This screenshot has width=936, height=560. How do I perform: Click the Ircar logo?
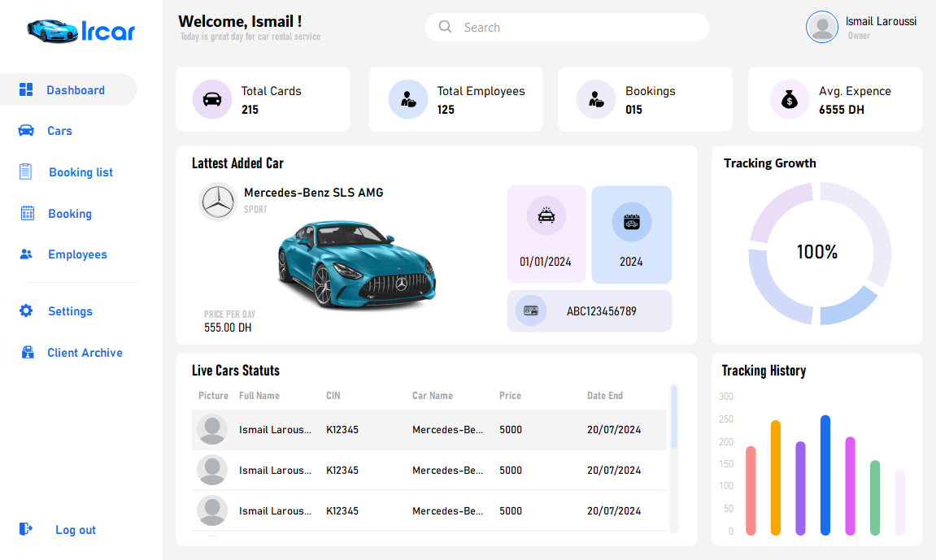pyautogui.click(x=81, y=31)
